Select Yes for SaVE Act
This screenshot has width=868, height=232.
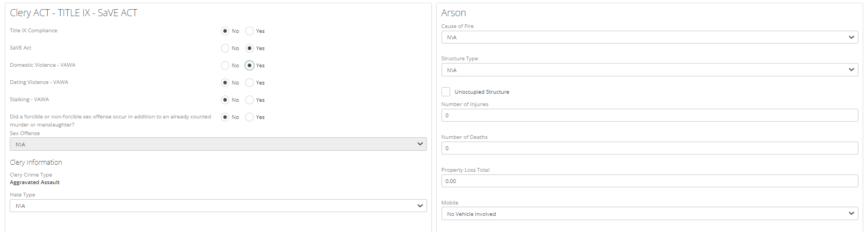[x=249, y=48]
